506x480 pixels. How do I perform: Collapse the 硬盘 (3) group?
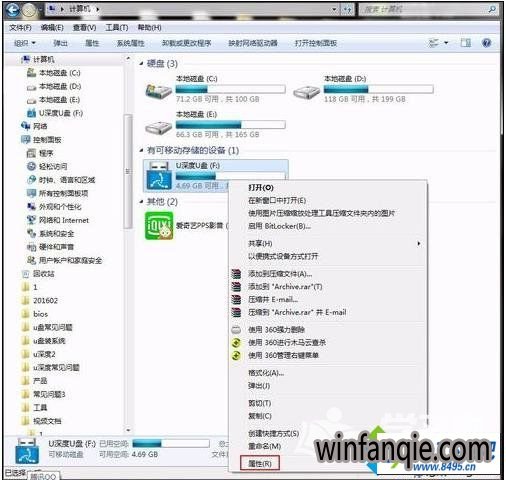(142, 64)
